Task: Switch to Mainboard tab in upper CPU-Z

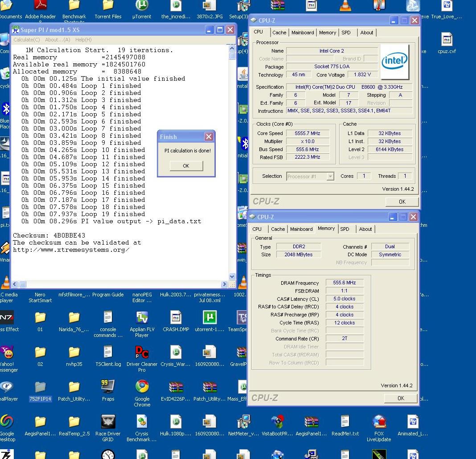Action: [302, 33]
